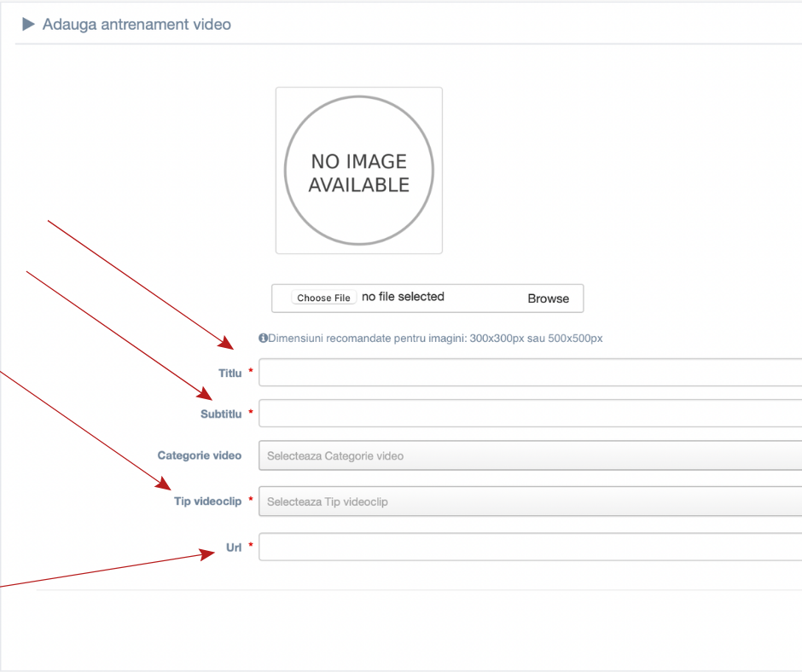The image size is (802, 672).
Task: Click the play triangle icon beside Adauga antrenament video
Action: tap(29, 24)
